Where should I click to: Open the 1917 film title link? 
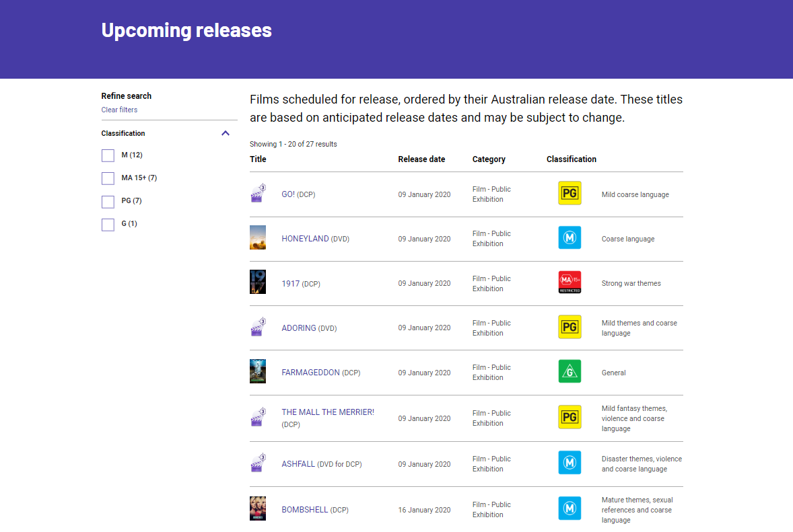click(x=291, y=284)
